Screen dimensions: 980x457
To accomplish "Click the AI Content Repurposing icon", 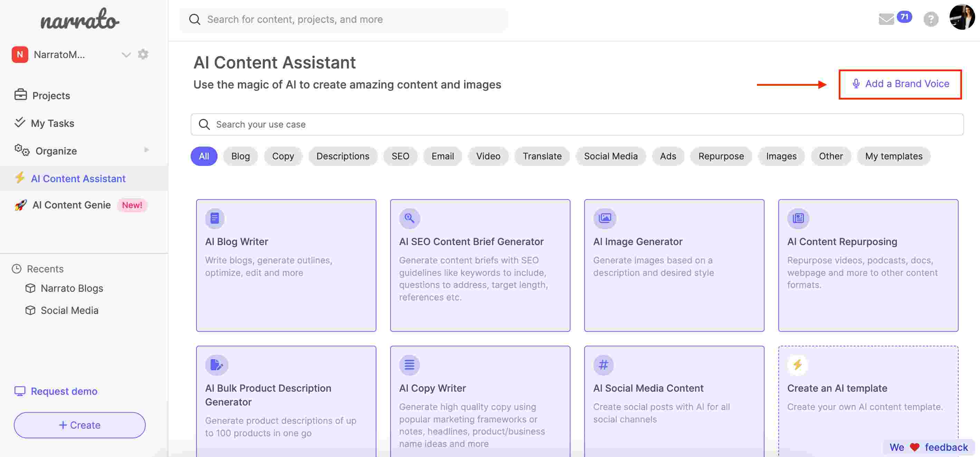I will [798, 218].
